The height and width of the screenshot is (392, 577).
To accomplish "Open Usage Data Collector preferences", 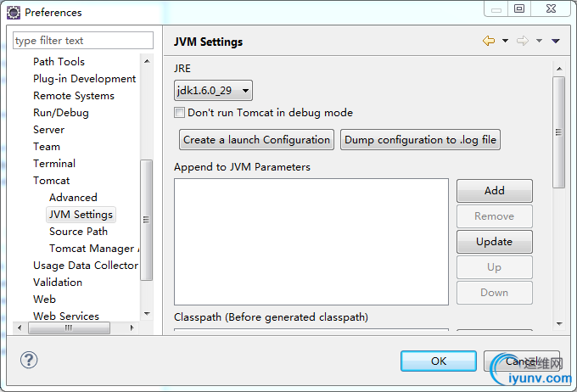I will coord(86,266).
